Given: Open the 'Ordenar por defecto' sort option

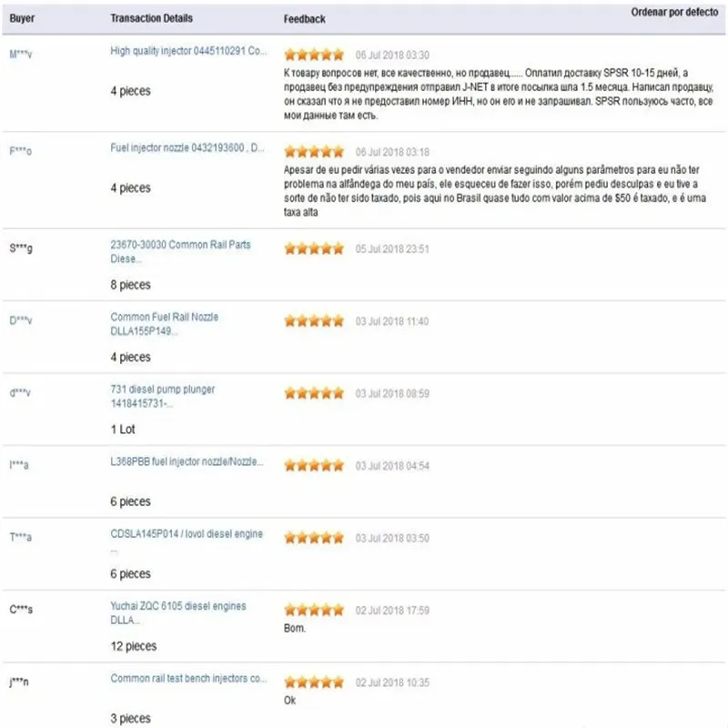Looking at the screenshot, I should (x=672, y=14).
